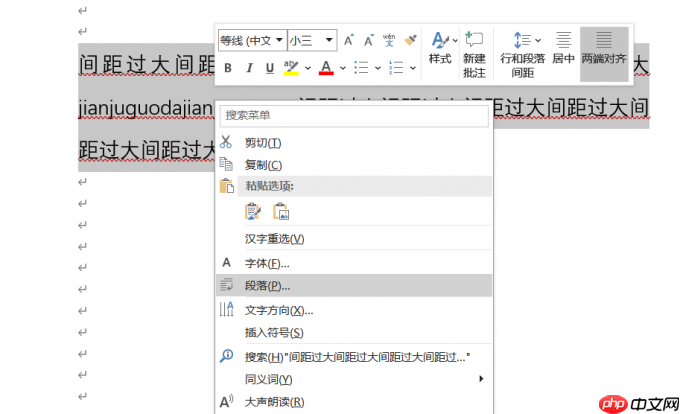Viewport: 680px width, 414px height.
Task: Choose 复制(C) from context menu
Action: tap(354, 165)
